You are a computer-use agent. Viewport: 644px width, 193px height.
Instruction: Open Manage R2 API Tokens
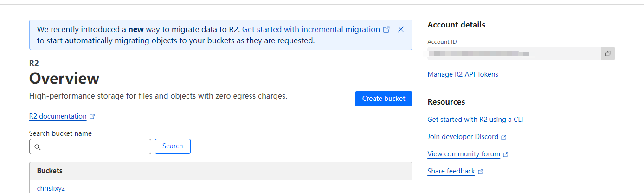[463, 74]
